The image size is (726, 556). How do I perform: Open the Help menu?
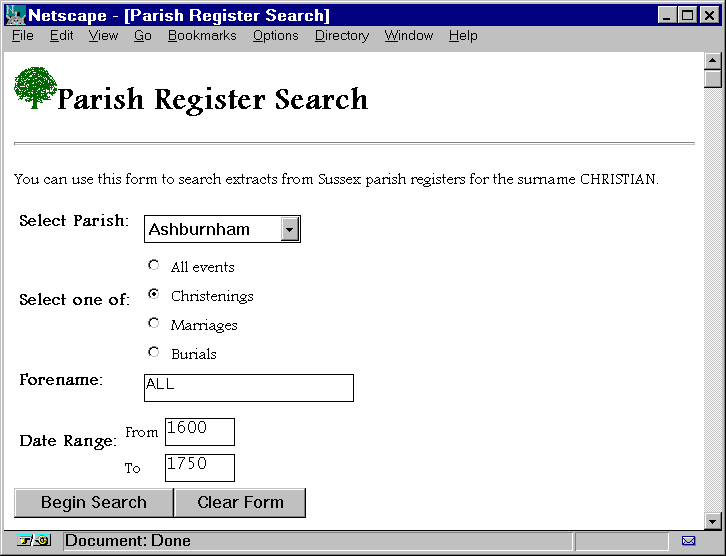[463, 36]
